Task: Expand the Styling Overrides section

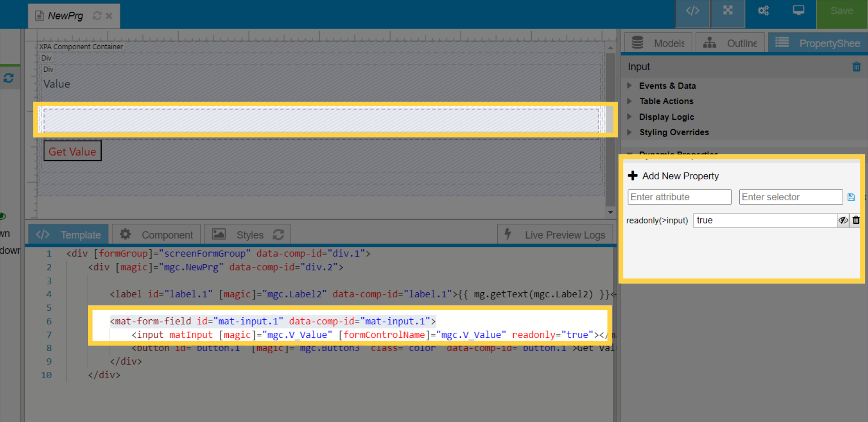Action: (674, 132)
